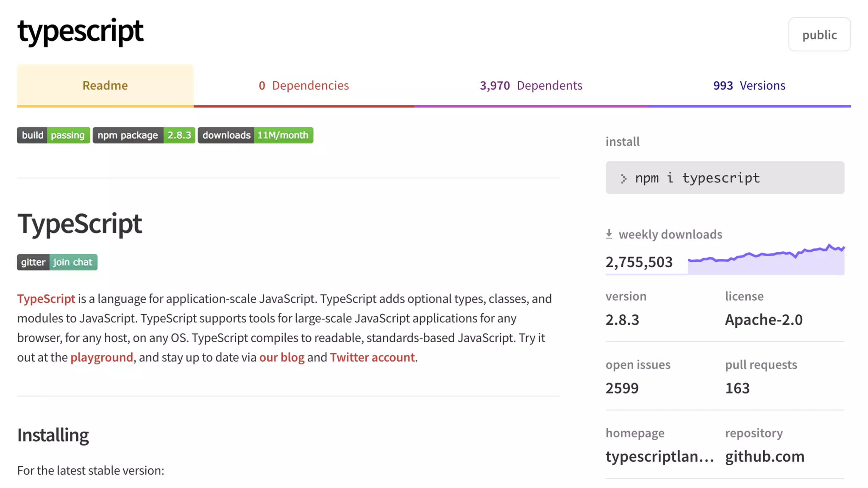
Task: Click the build passing badge
Action: click(x=53, y=135)
